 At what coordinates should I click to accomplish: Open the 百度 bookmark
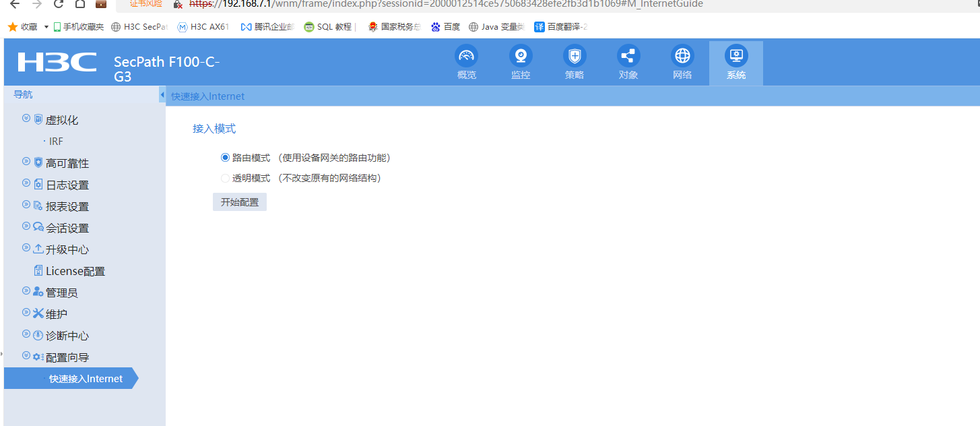click(445, 27)
